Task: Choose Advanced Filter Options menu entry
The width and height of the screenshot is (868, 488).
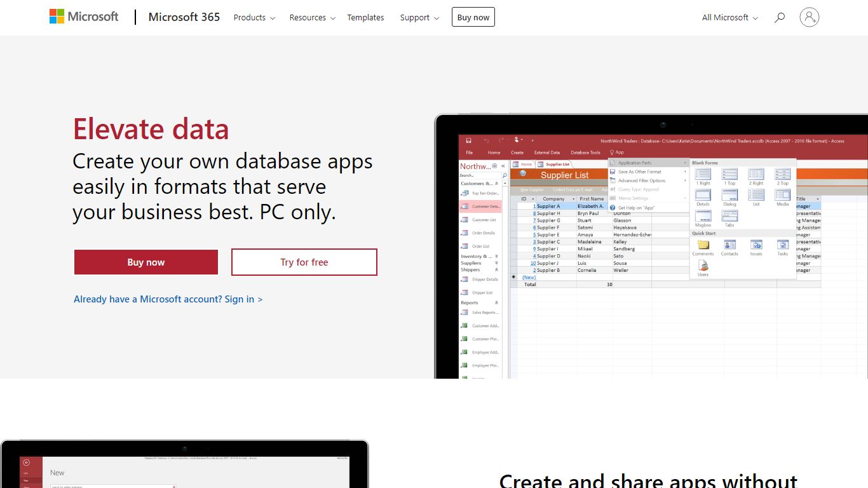Action: pyautogui.click(x=649, y=180)
